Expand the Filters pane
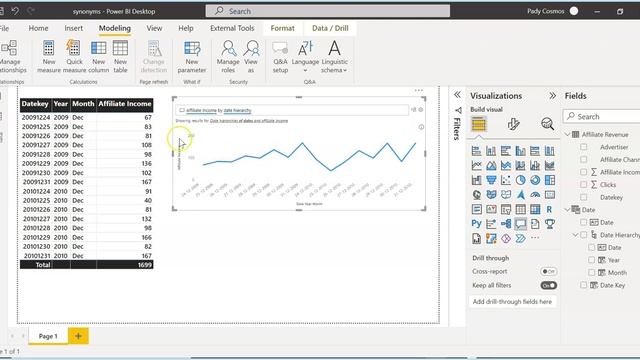The height and width of the screenshot is (360, 640). pyautogui.click(x=458, y=95)
